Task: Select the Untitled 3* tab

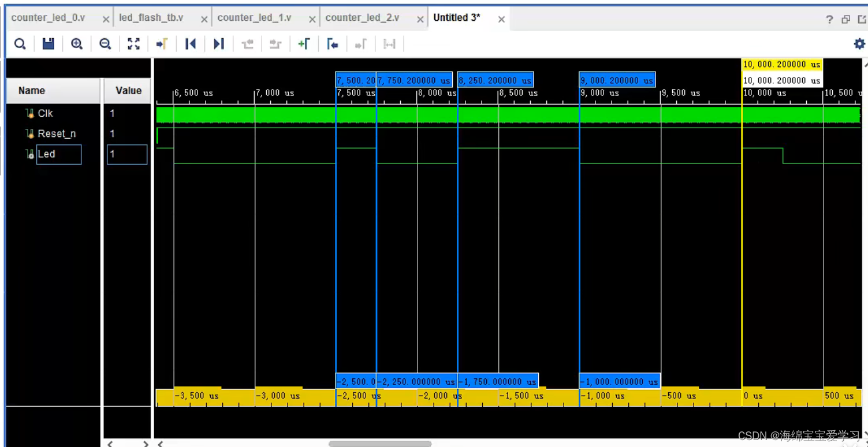Action: pyautogui.click(x=457, y=18)
